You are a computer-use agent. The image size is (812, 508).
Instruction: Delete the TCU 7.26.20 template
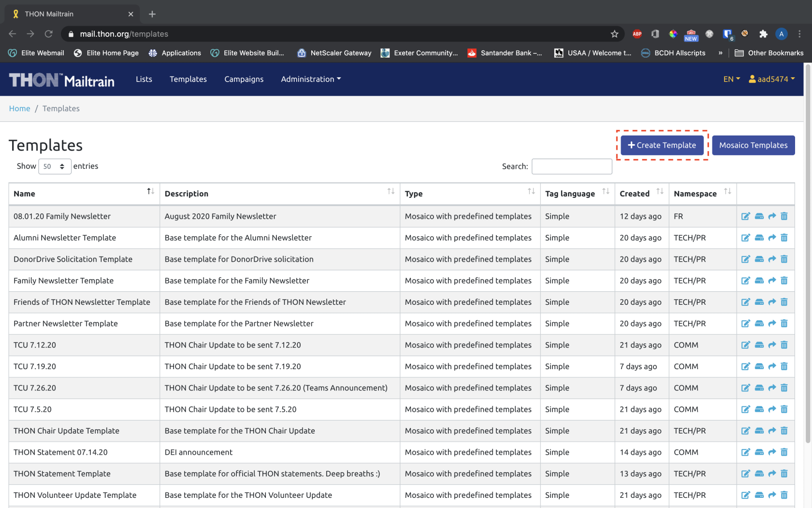point(784,388)
